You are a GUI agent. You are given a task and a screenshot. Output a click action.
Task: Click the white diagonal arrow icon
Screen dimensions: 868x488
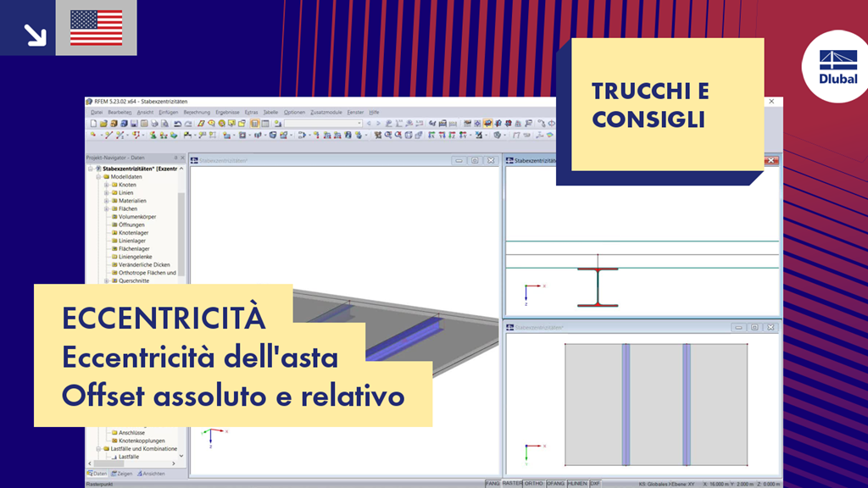[x=36, y=35]
